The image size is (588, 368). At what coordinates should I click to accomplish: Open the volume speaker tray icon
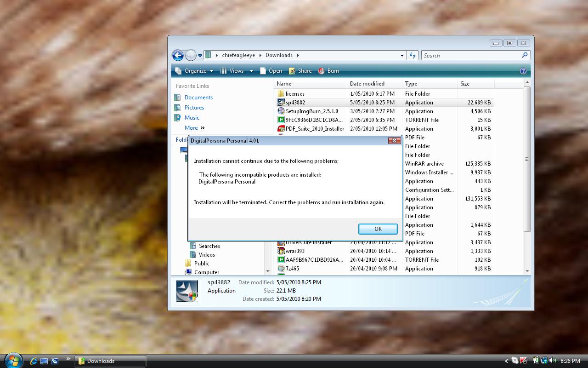(x=552, y=361)
